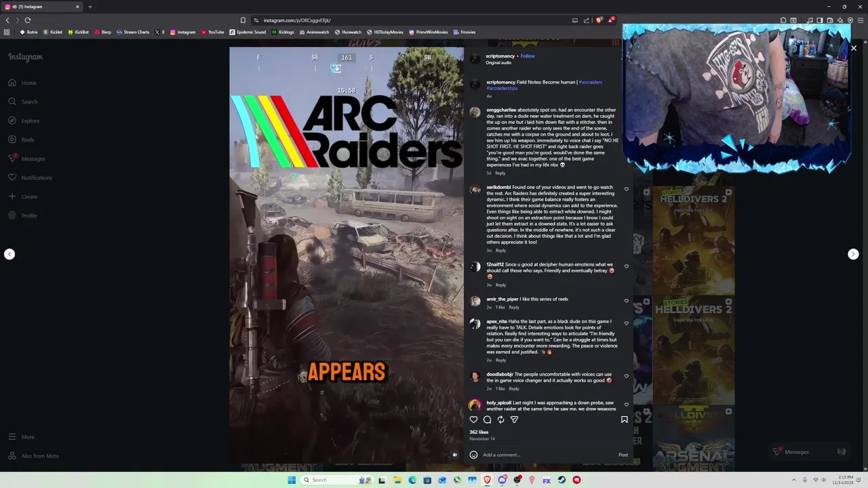The width and height of the screenshot is (868, 488).
Task: Open the #arcraiders hashtag link
Action: (590, 82)
